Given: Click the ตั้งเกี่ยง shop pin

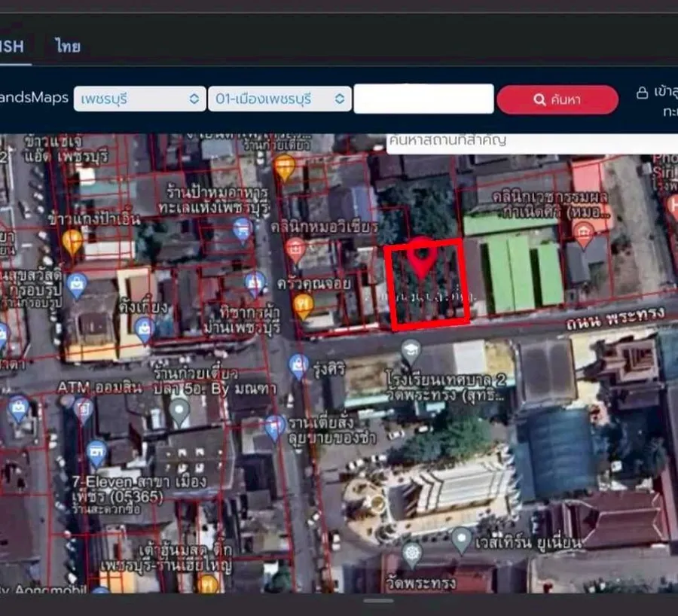Looking at the screenshot, I should 145,331.
